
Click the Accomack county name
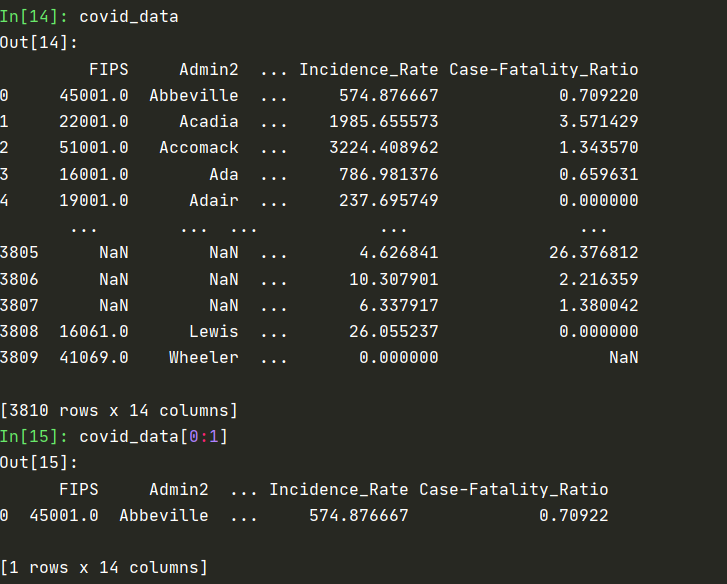point(198,147)
